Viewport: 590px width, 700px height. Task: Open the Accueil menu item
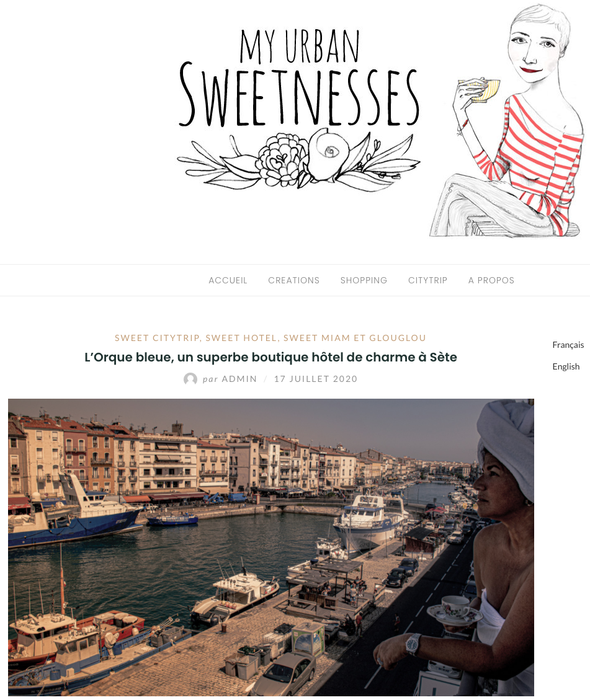coord(228,280)
